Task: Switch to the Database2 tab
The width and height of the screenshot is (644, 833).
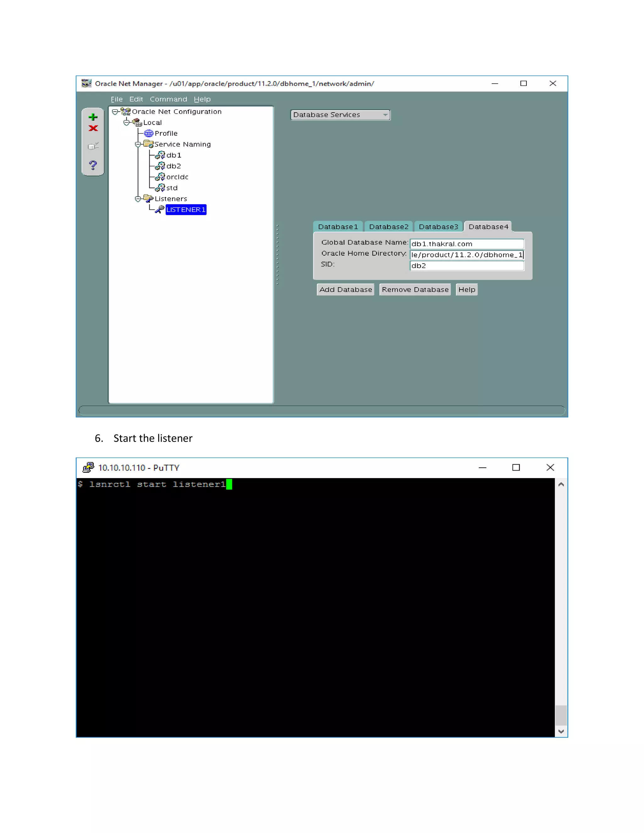Action: click(x=388, y=227)
